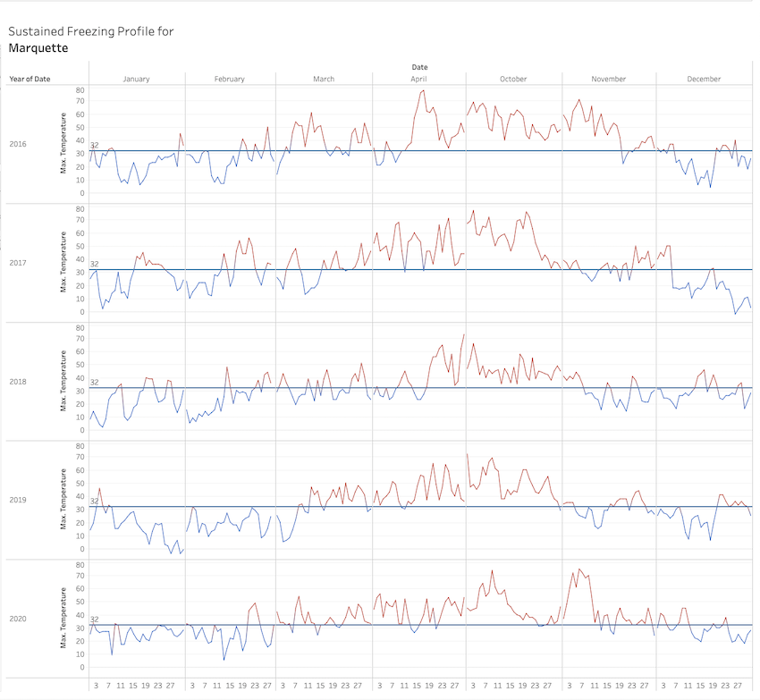The height and width of the screenshot is (700, 760).
Task: Click the Max. Temperature axis title in 2016 row
Action: point(63,144)
